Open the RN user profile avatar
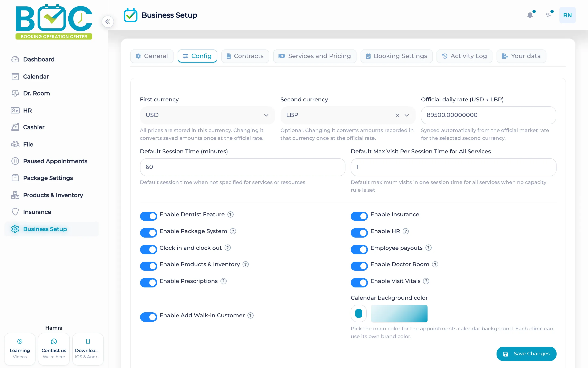 [x=567, y=15]
